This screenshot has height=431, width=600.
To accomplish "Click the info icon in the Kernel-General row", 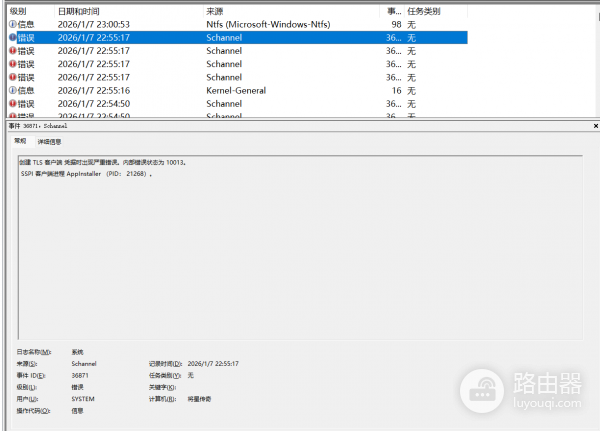I will (x=13, y=90).
